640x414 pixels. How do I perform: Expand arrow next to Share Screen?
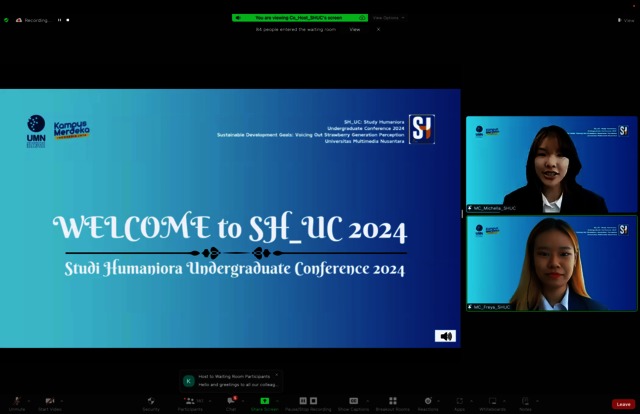tap(277, 401)
